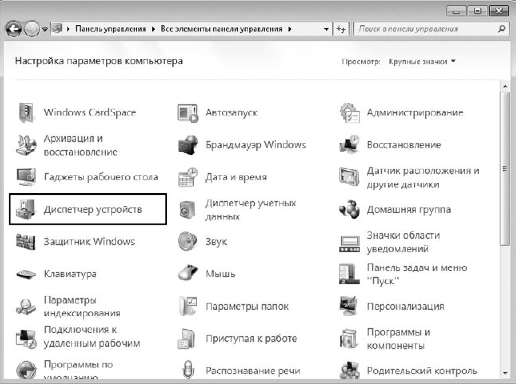Open the Родительский контроль link
Viewport: 516px width, 385px height.
click(422, 371)
